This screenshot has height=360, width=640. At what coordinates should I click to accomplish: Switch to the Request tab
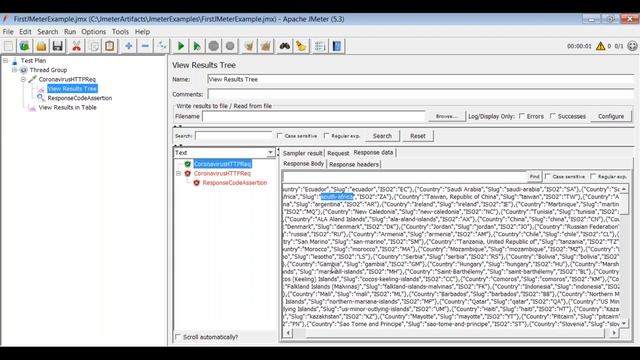[x=338, y=153]
